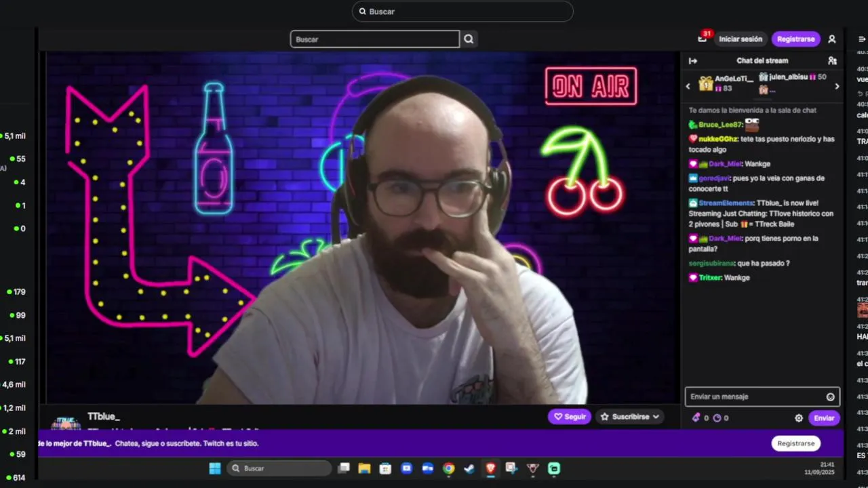Viewport: 868px width, 488px height.
Task: Click StreamElements username in chat
Action: (x=726, y=203)
